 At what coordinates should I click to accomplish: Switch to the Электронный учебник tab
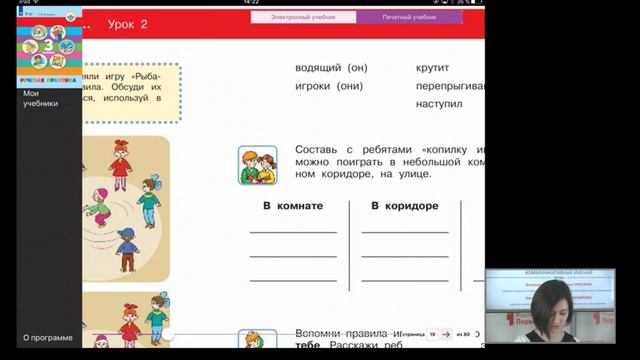(x=303, y=17)
